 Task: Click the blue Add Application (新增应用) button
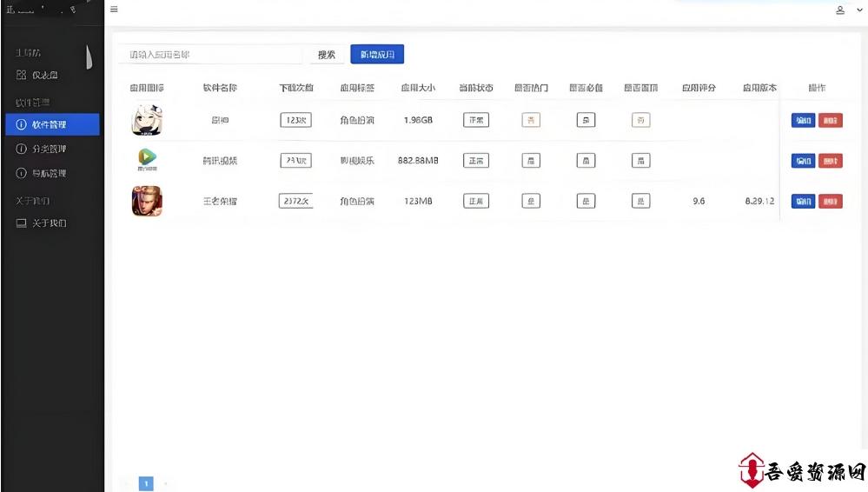click(377, 55)
